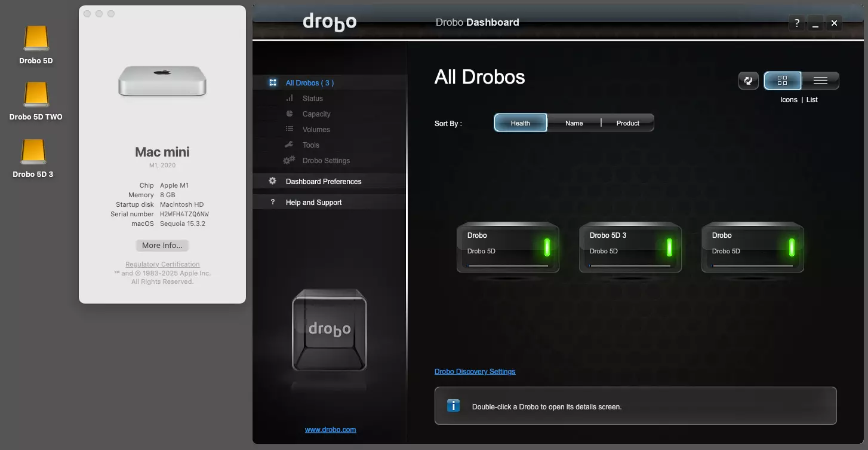This screenshot has width=868, height=450.
Task: Click capacity bar on Drobo 5D 3 card
Action: pyautogui.click(x=630, y=266)
